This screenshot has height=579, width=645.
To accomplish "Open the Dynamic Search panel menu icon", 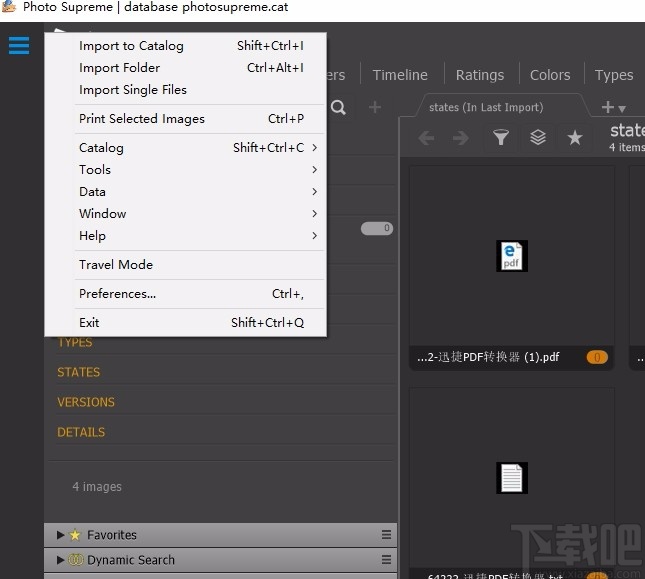I will point(386,560).
